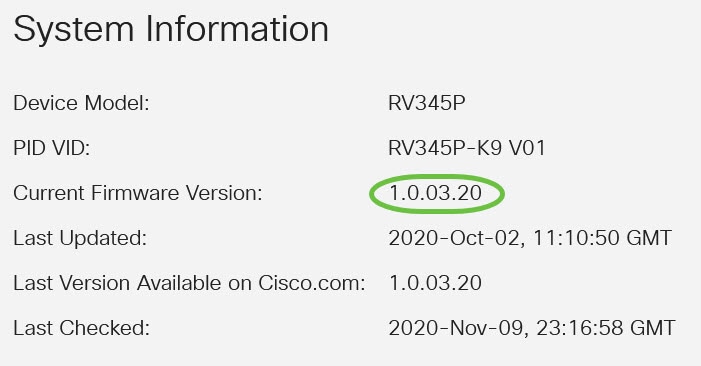This screenshot has width=701, height=366.
Task: Click the RV345P-K9 V01 value
Action: click(x=467, y=148)
